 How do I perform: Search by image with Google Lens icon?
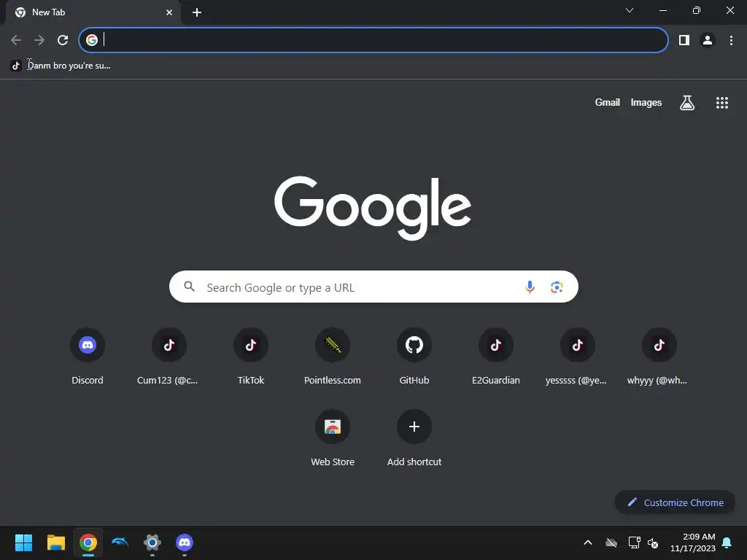557,287
